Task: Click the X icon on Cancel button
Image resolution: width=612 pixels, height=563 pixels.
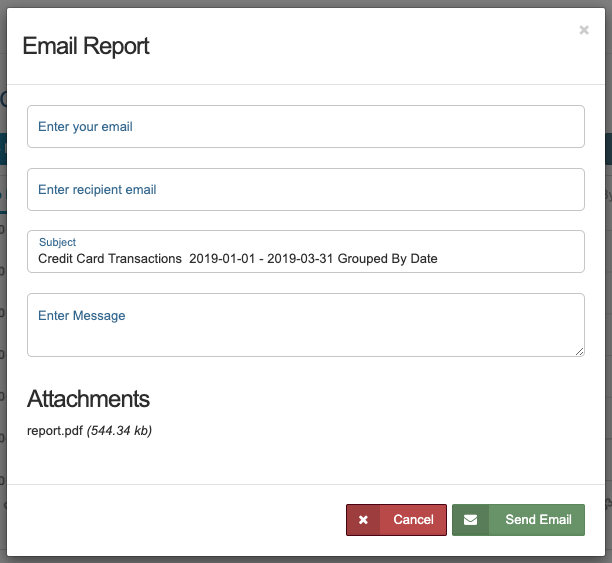Action: 363,520
